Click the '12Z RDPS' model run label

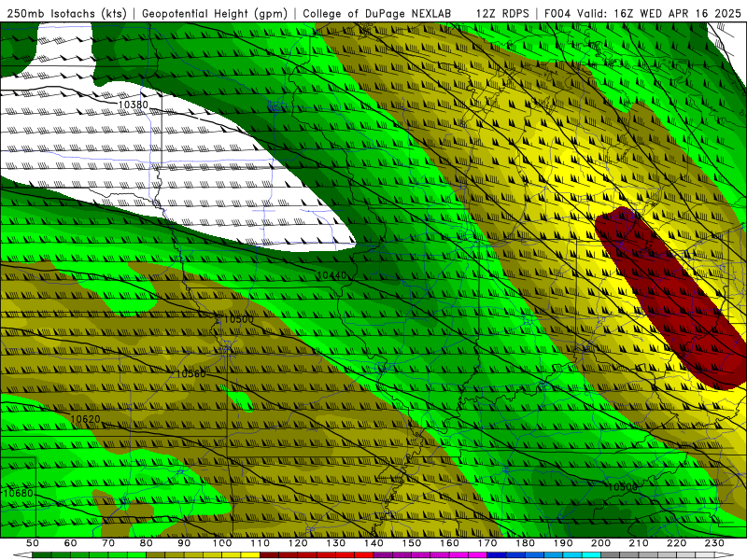[x=502, y=13]
